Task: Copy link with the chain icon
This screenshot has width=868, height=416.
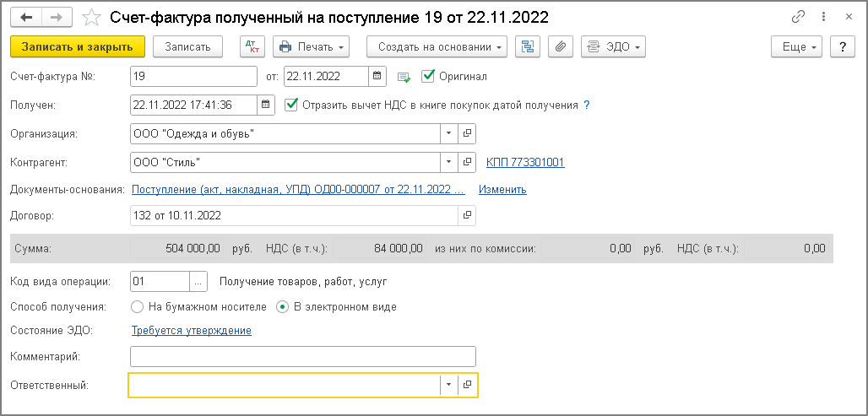Action: pyautogui.click(x=798, y=17)
